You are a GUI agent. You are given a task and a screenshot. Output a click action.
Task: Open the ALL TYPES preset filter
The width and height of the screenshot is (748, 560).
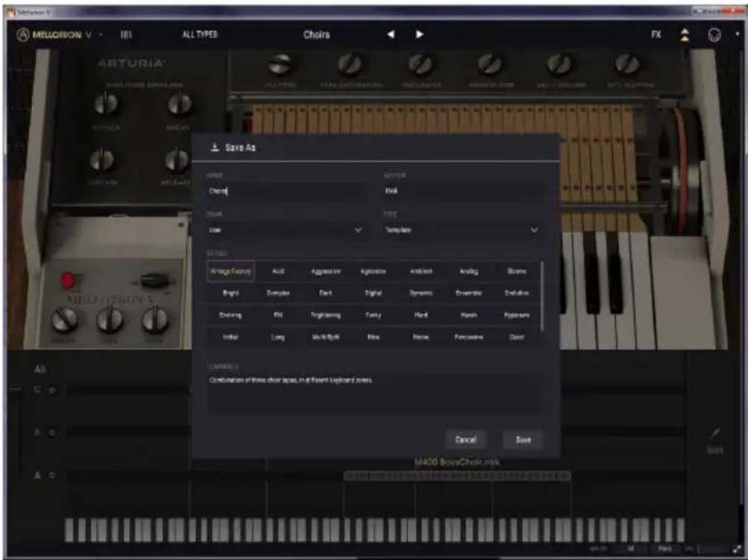pyautogui.click(x=200, y=34)
